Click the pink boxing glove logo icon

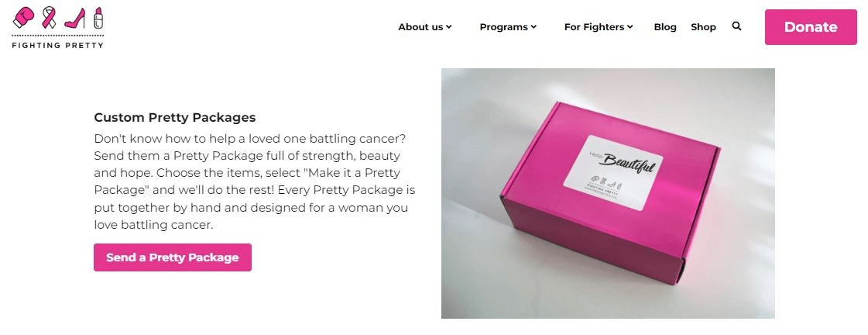(24, 17)
